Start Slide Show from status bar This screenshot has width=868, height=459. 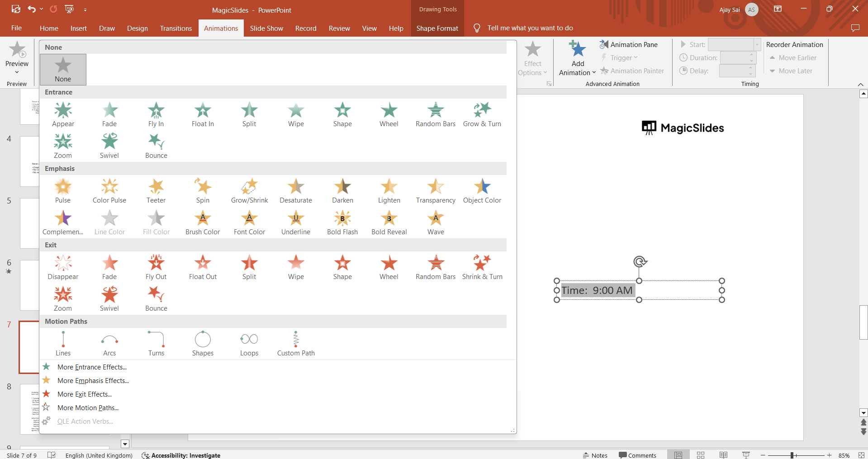coord(746,455)
